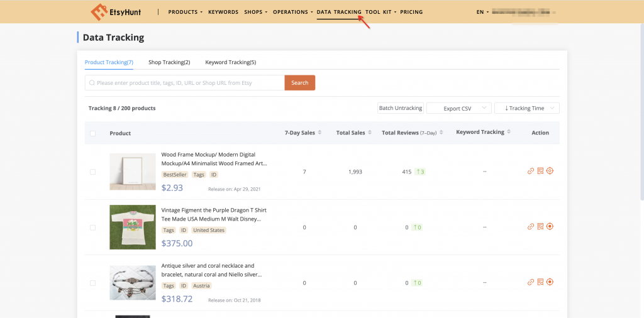Click the tracking target icon for Wood Frame Mockup
Screen dimensions: 644x318
pos(550,171)
